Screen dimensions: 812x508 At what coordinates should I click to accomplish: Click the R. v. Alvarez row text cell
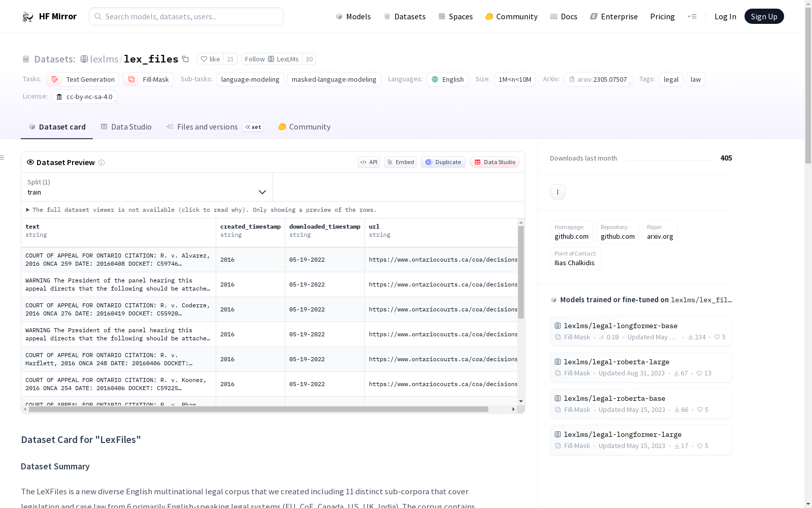point(119,260)
